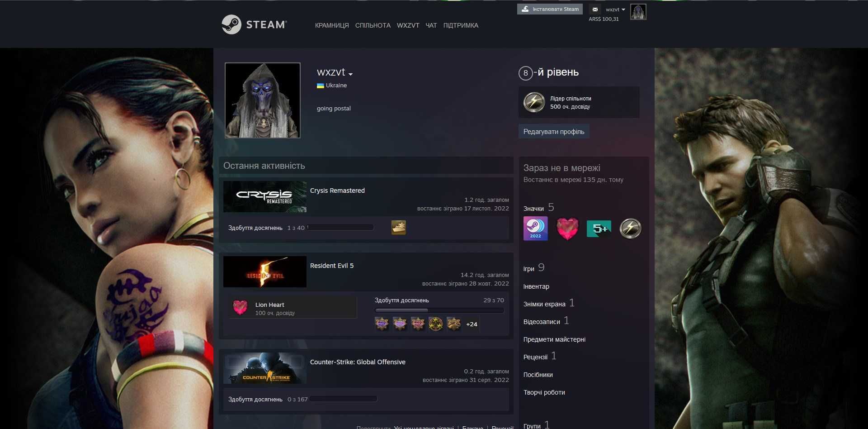
Task: Click the level 8 circle badge
Action: pos(525,73)
